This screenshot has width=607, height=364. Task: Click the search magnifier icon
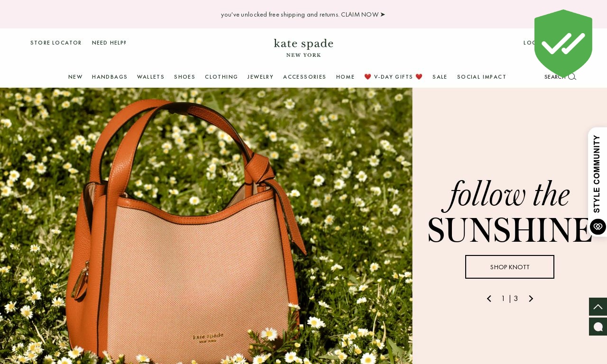[572, 77]
